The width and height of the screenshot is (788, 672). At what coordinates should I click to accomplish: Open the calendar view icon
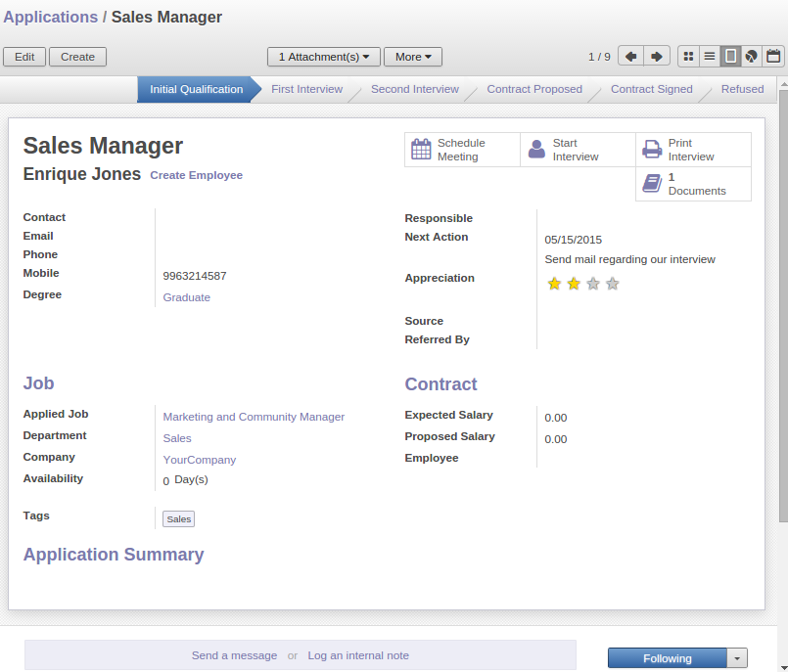point(772,57)
